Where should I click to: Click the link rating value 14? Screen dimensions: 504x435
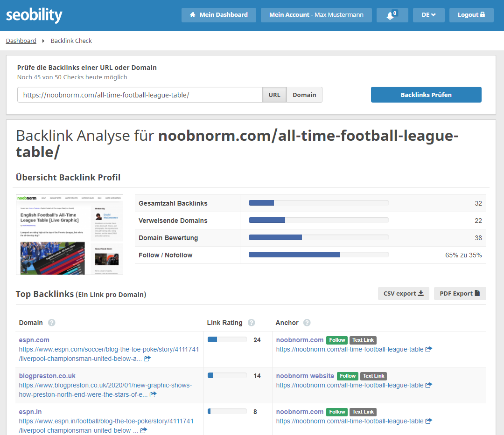point(257,376)
